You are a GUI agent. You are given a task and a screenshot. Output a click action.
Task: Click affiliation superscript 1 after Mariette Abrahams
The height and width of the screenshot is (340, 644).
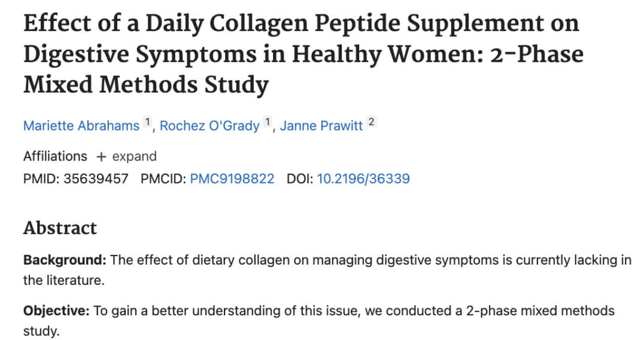point(148,123)
